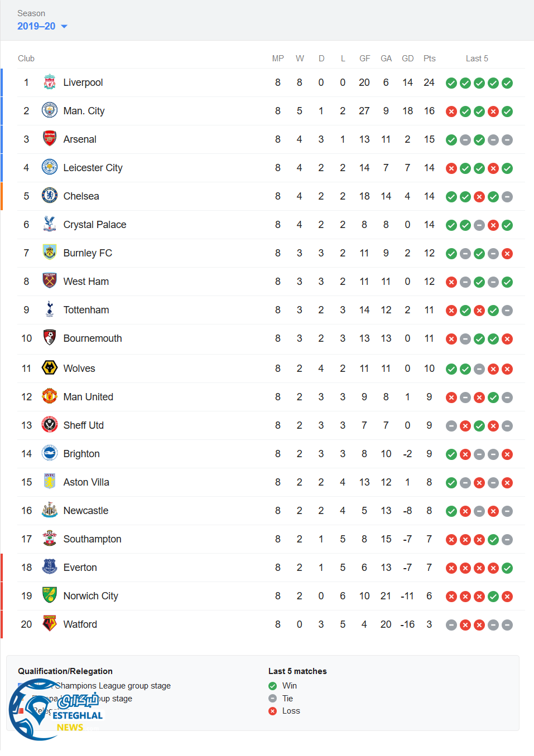Click Liverpool's most recent win icon

[x=507, y=83]
